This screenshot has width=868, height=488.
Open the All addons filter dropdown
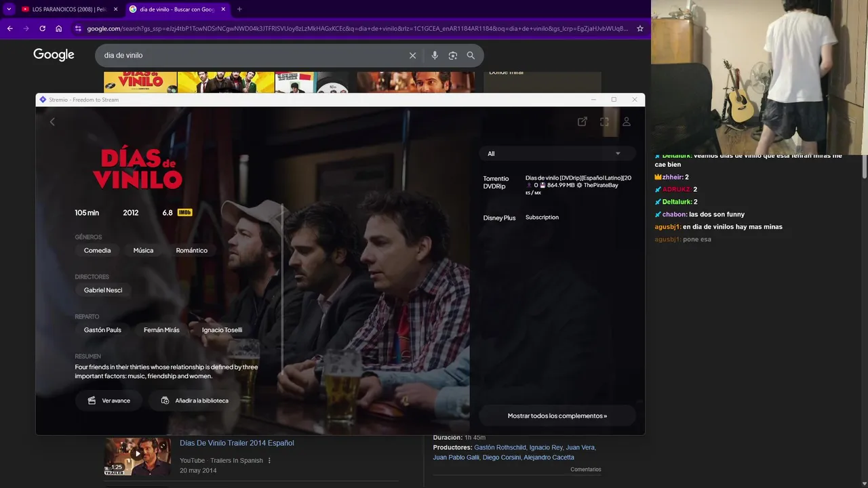coord(557,154)
